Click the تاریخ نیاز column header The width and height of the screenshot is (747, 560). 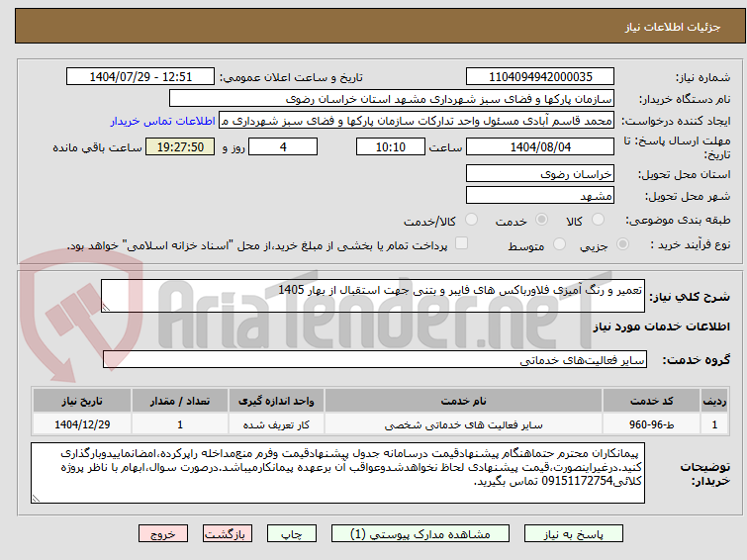pyautogui.click(x=82, y=401)
